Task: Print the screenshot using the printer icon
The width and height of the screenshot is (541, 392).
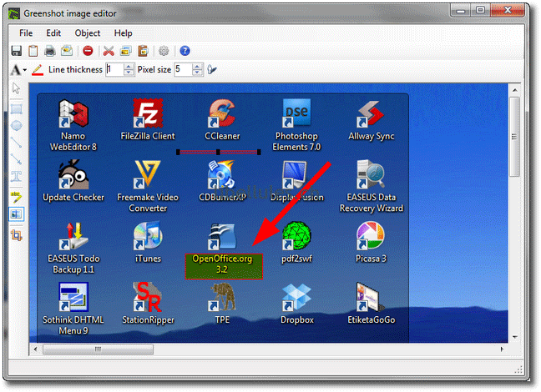Action: pos(50,51)
